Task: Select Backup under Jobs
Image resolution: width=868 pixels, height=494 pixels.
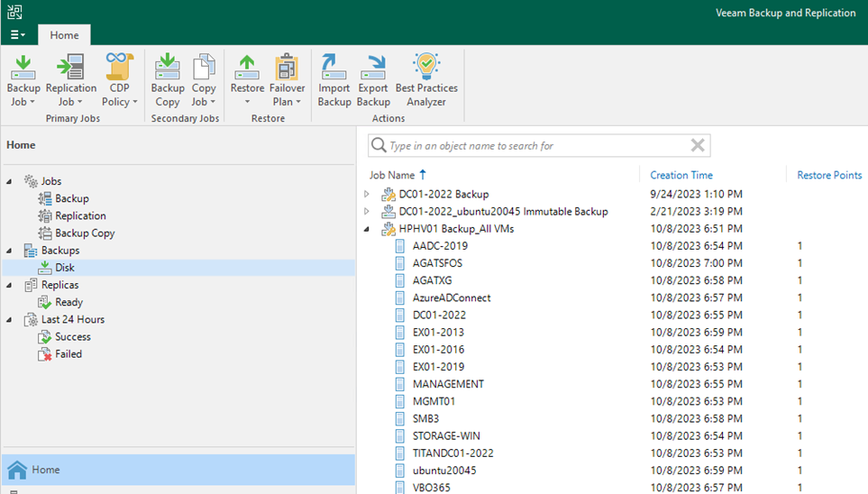Action: coord(71,198)
